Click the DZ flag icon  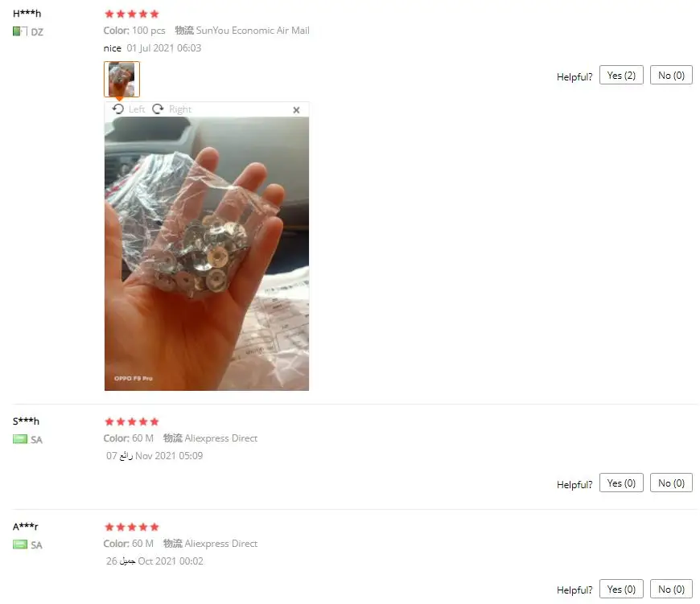tap(20, 31)
